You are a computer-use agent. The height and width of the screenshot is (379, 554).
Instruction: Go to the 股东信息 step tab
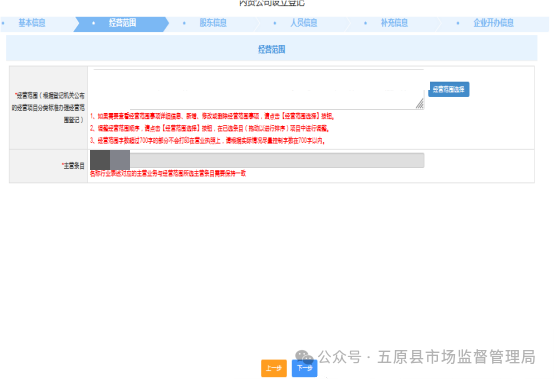pyautogui.click(x=213, y=23)
